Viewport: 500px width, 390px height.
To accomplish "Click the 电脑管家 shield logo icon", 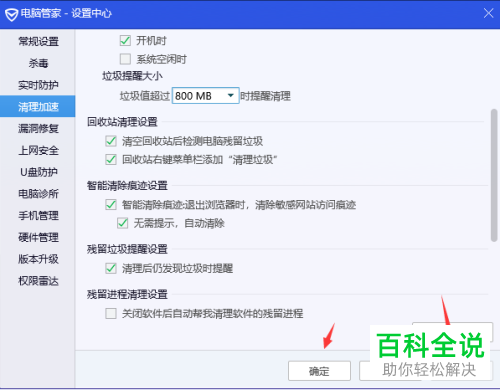I will [x=11, y=14].
